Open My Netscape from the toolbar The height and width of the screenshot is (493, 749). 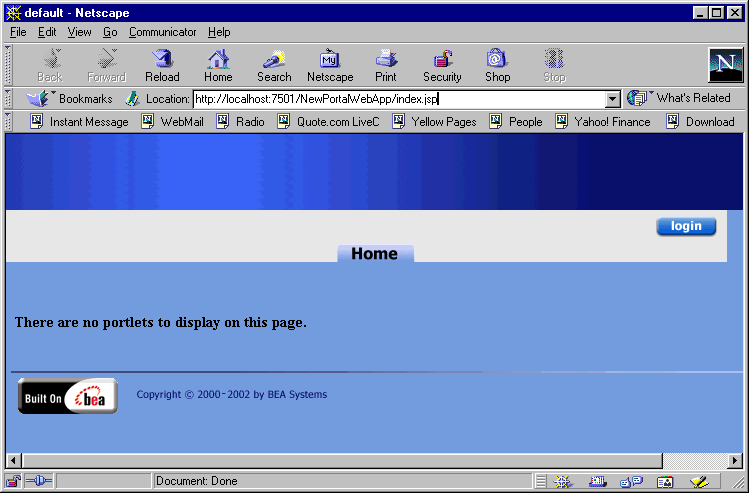point(330,65)
